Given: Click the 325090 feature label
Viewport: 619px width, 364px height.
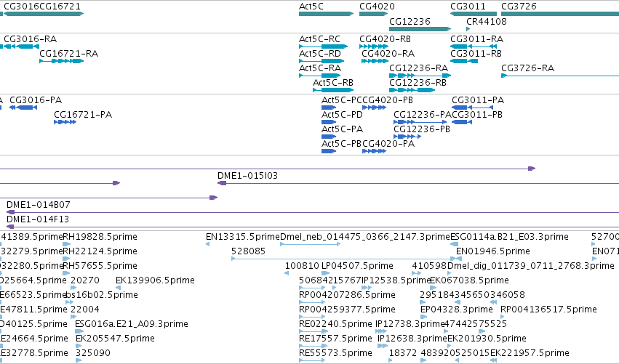Looking at the screenshot, I should click(93, 352).
